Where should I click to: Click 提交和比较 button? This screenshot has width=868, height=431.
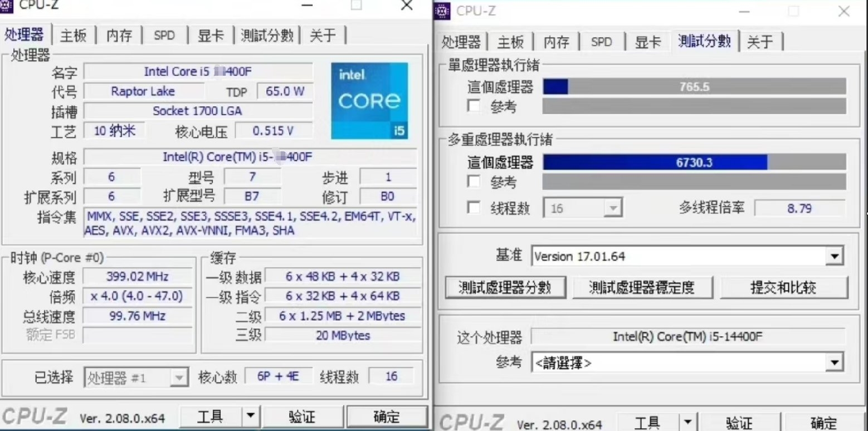[x=783, y=287]
